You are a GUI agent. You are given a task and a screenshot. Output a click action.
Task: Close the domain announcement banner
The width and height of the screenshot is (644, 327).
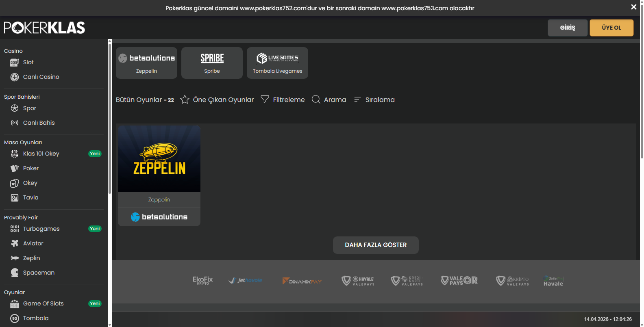633,7
